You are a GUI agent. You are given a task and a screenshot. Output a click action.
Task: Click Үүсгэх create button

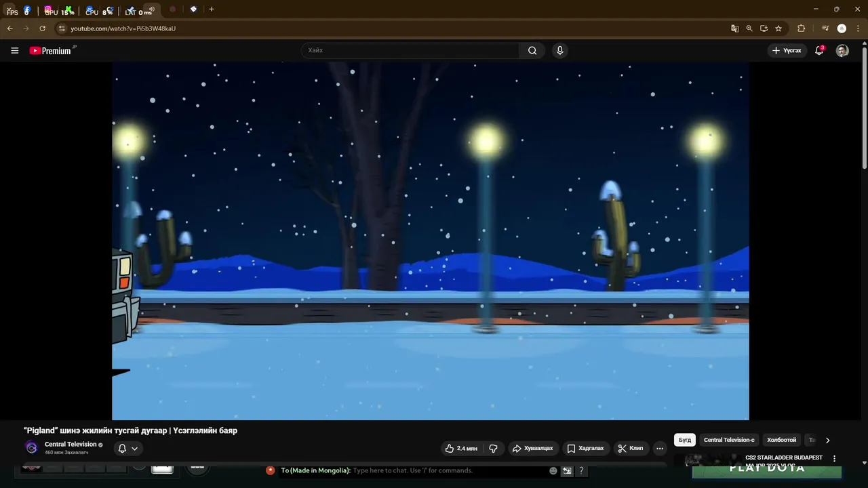click(x=787, y=50)
